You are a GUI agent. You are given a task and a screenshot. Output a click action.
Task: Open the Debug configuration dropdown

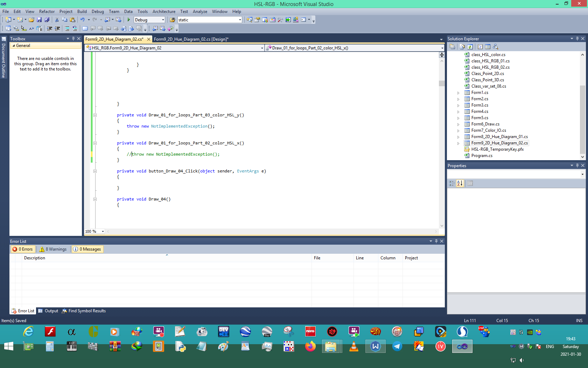click(x=163, y=20)
